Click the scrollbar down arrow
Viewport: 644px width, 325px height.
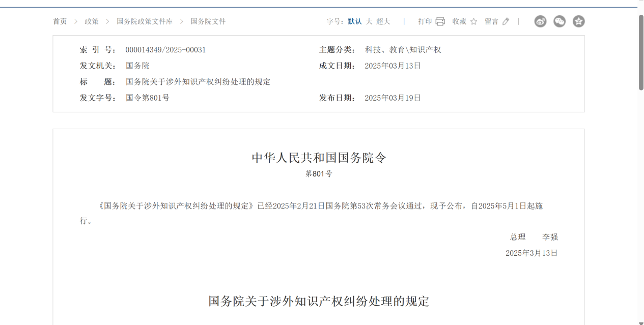point(640,321)
